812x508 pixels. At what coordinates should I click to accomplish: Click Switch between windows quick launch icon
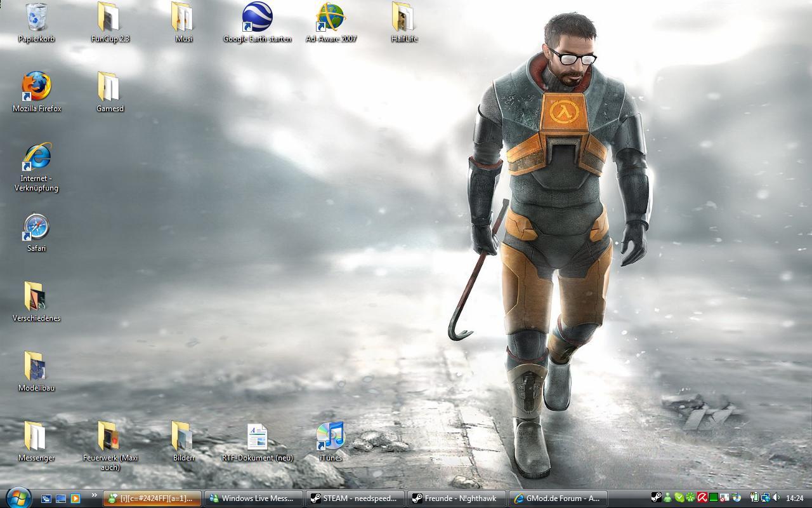click(46, 498)
